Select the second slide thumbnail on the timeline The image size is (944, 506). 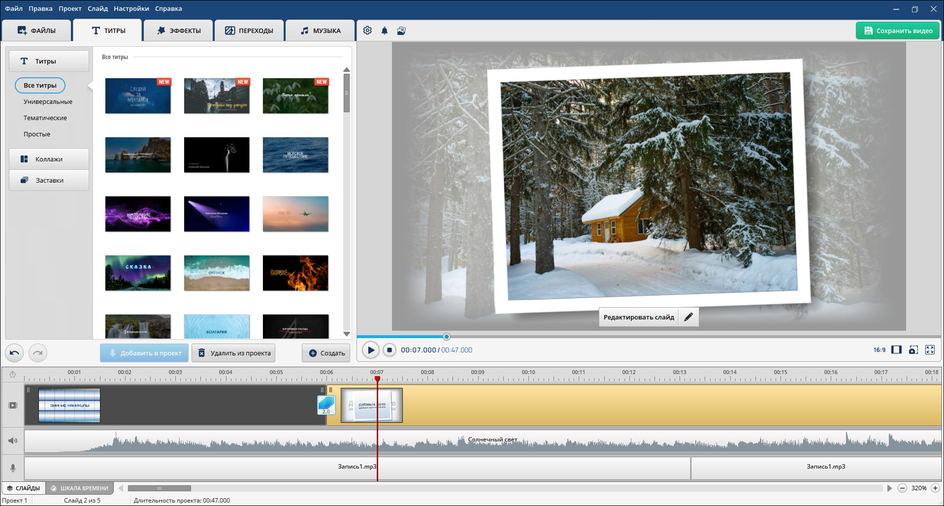coord(372,405)
